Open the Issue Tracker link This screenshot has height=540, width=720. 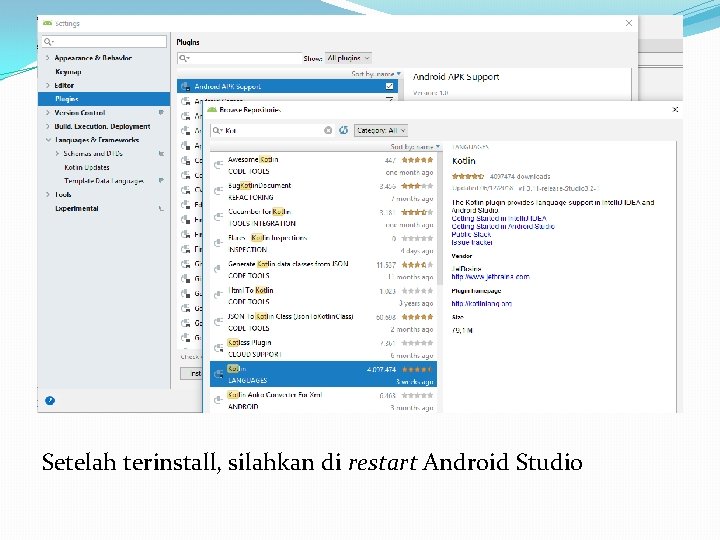pos(472,242)
